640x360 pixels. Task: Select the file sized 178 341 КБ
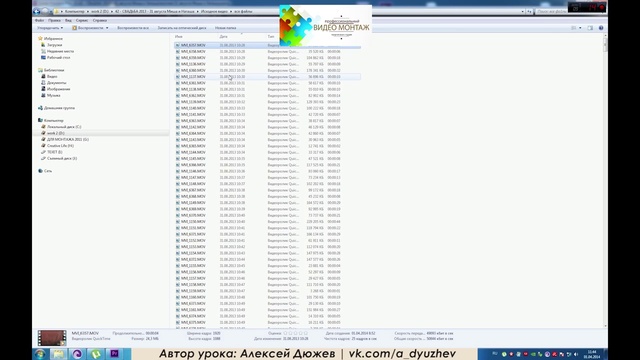pos(267,71)
